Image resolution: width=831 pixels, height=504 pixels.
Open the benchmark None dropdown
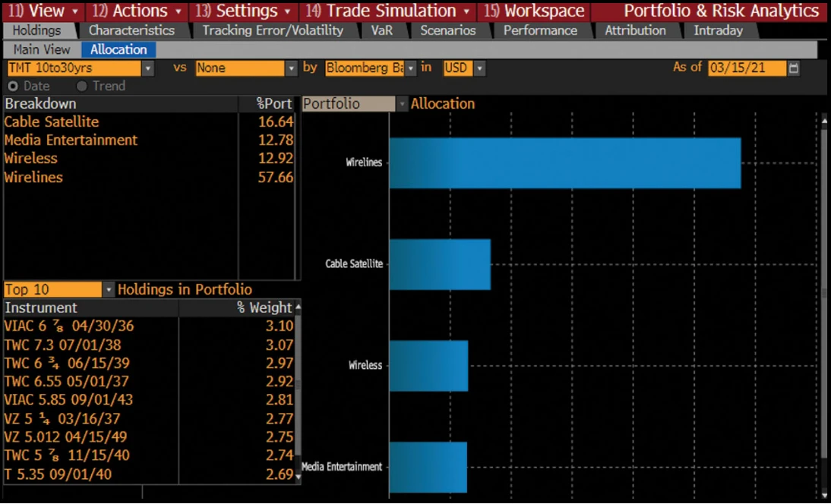tap(291, 68)
